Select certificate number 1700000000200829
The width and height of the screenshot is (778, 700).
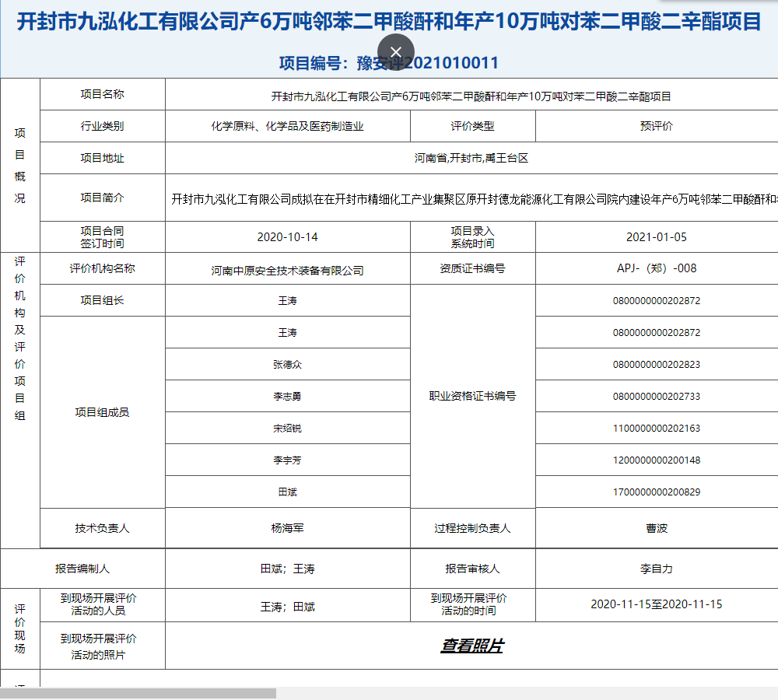pos(657,492)
